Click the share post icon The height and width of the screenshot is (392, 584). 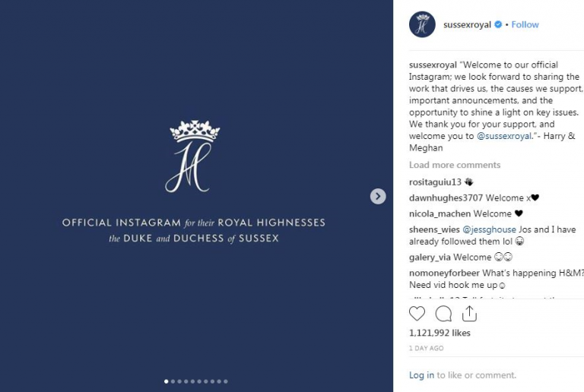point(469,313)
